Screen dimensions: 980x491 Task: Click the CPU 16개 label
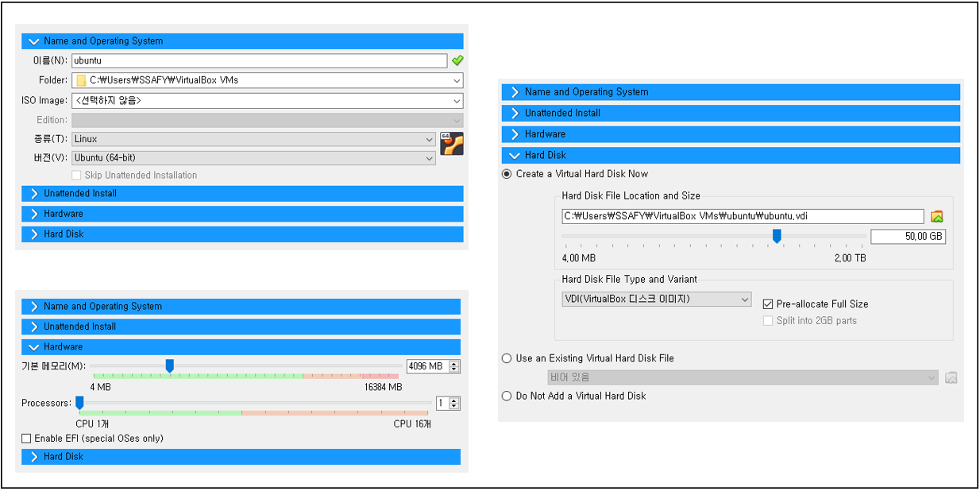click(412, 423)
